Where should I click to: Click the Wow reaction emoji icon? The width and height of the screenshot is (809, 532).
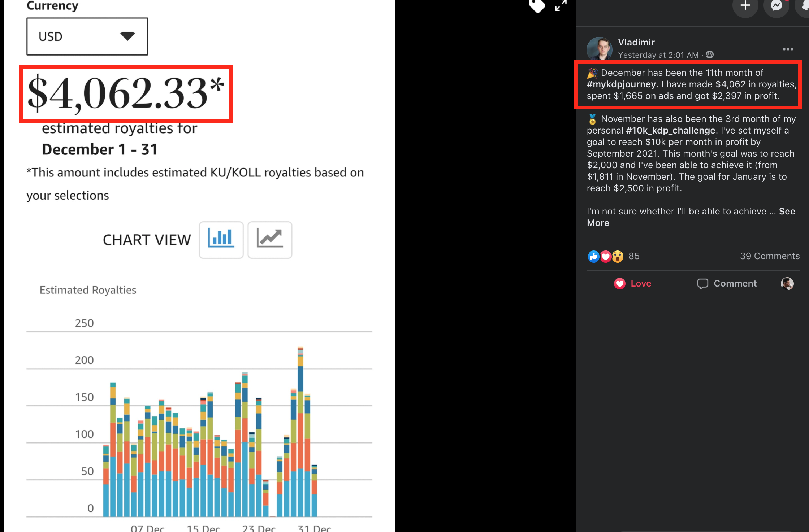point(618,256)
